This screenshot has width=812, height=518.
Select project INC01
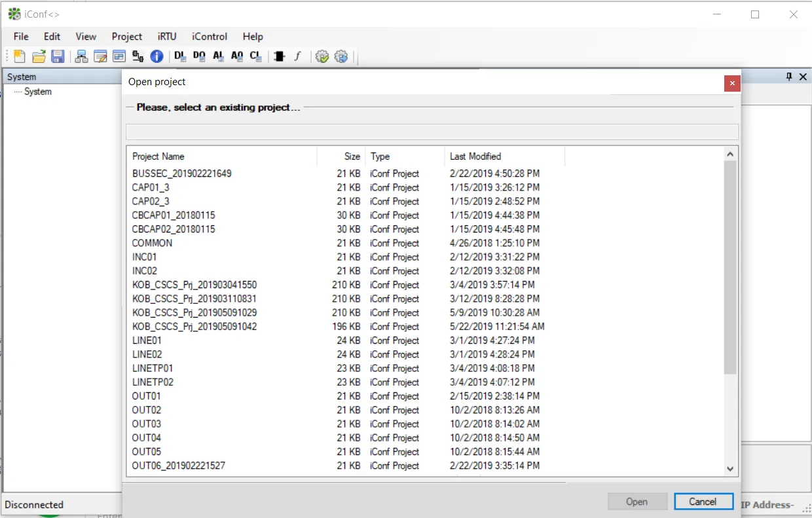point(144,257)
